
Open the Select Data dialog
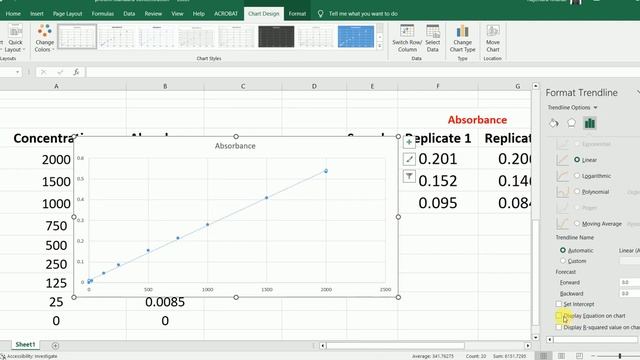click(433, 38)
